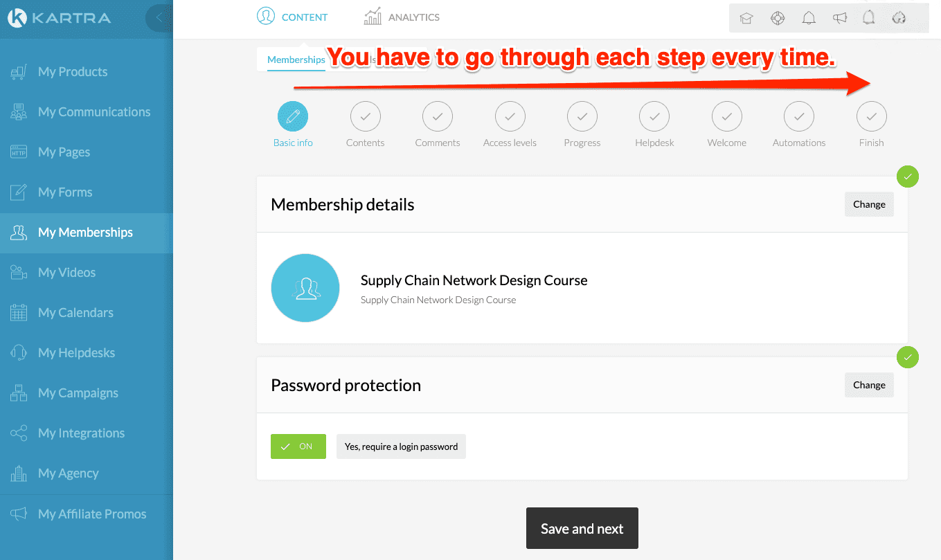Open My Calendars from the sidebar

pyautogui.click(x=75, y=312)
